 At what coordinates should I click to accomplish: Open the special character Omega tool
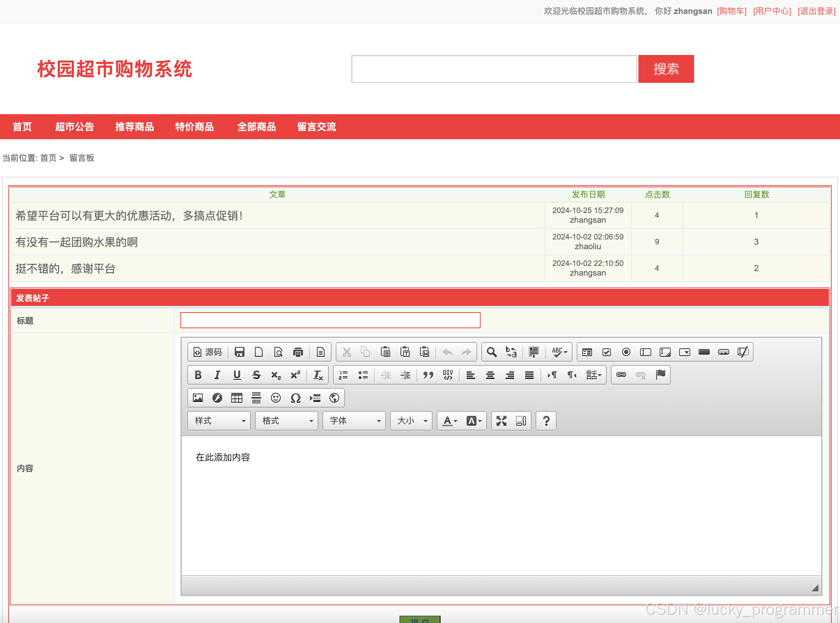click(295, 398)
